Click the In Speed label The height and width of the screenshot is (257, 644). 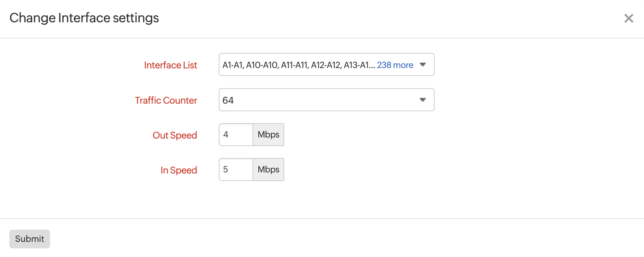coord(179,170)
